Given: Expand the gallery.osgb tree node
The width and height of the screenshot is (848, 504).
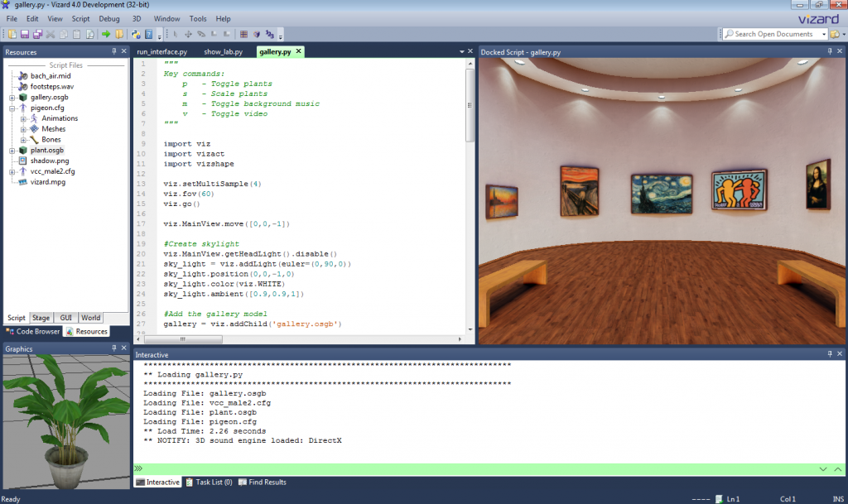Looking at the screenshot, I should tap(12, 97).
